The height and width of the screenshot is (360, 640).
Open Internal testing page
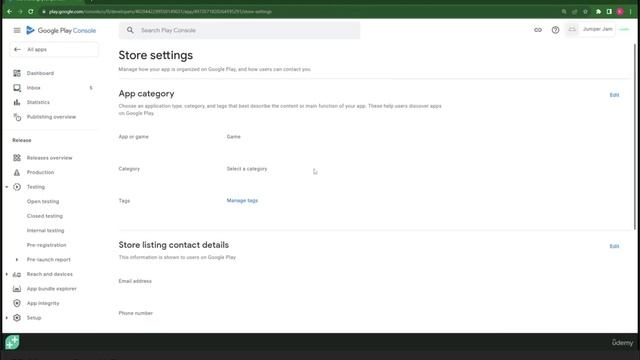pos(45,231)
